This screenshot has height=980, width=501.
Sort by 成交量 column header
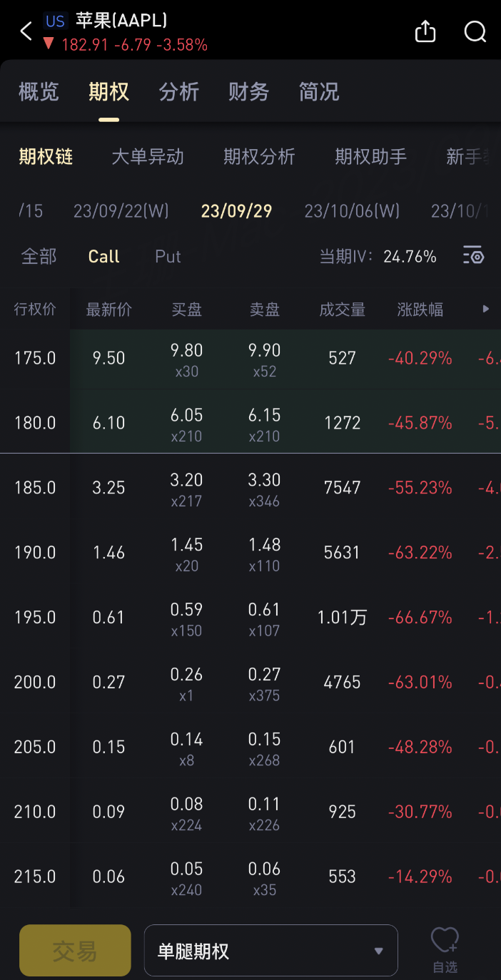point(343,310)
